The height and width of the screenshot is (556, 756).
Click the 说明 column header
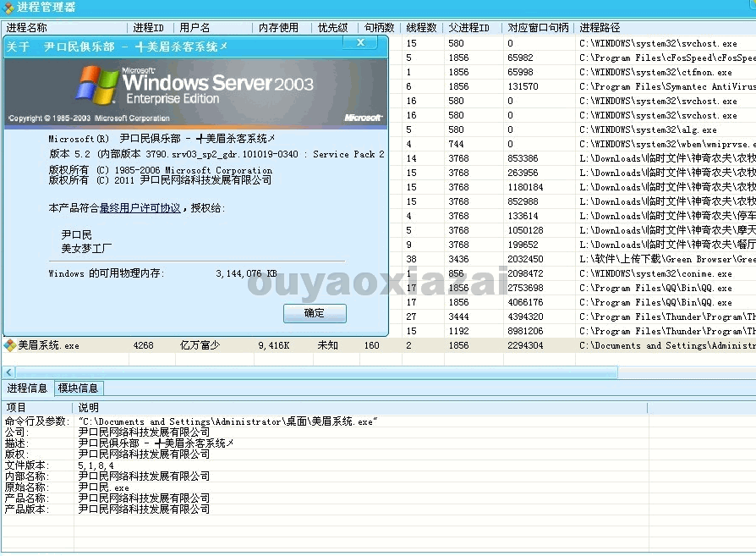tap(359, 408)
